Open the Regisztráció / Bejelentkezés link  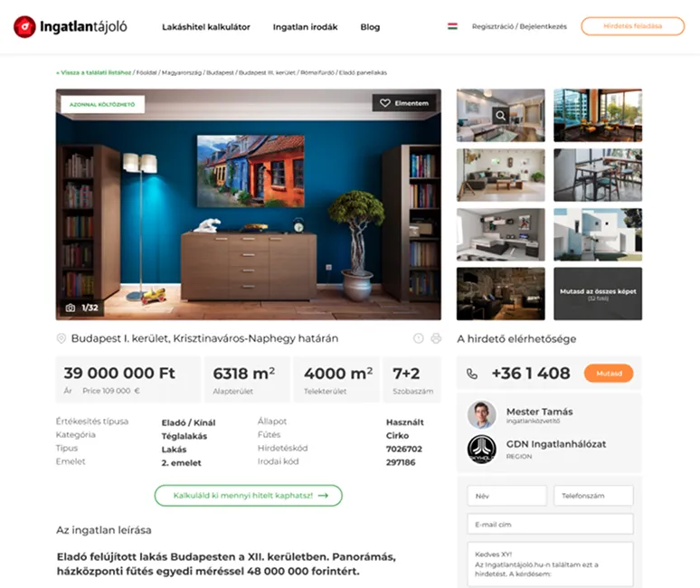519,26
